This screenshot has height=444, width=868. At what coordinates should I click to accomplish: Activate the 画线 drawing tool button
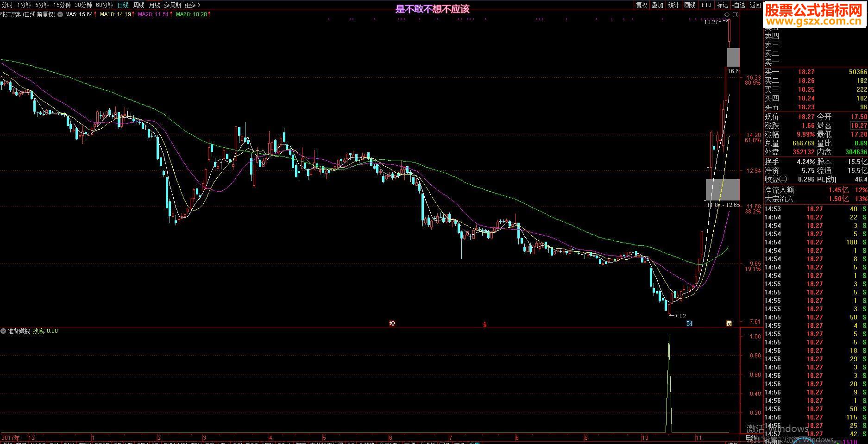pyautogui.click(x=690, y=5)
